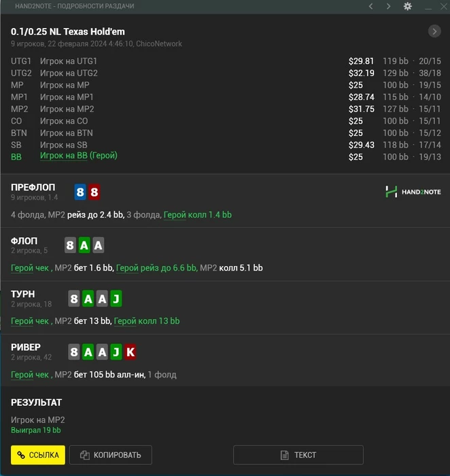Click the grey 8 card on flop
Image resolution: width=450 pixels, height=476 pixels.
click(70, 245)
